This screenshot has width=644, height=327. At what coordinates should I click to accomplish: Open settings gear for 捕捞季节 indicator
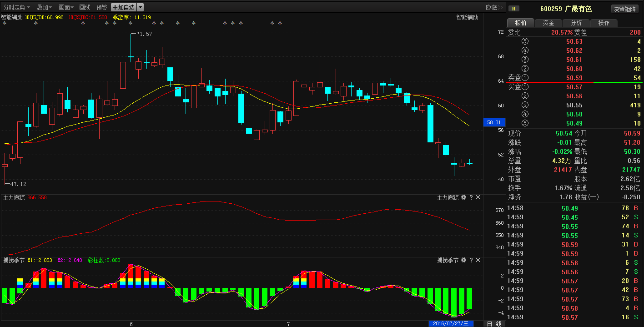pyautogui.click(x=463, y=260)
